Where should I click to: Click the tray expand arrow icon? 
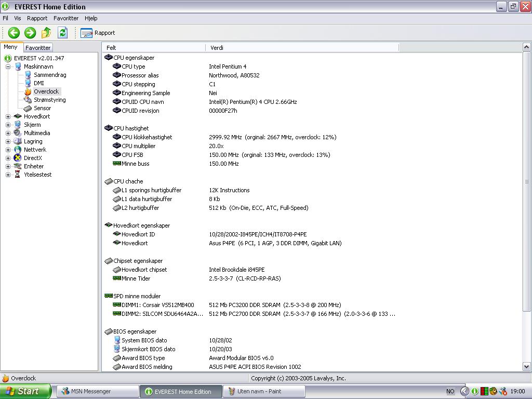(464, 392)
